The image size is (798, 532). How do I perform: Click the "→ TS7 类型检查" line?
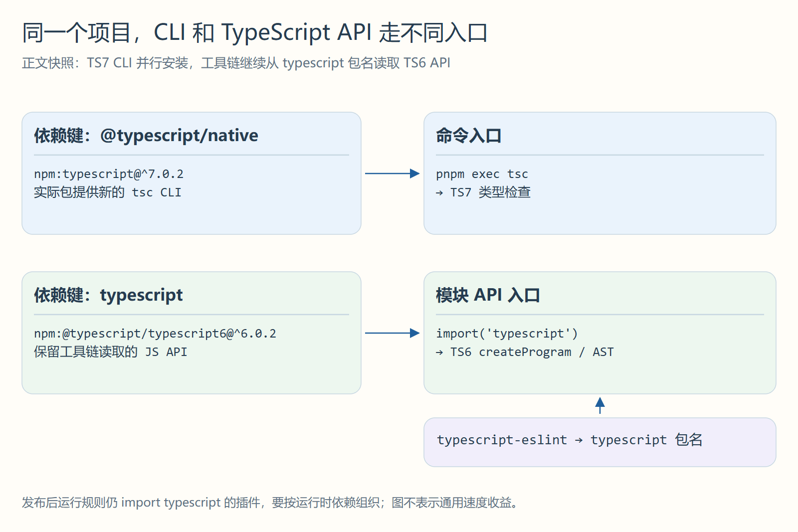(x=483, y=192)
